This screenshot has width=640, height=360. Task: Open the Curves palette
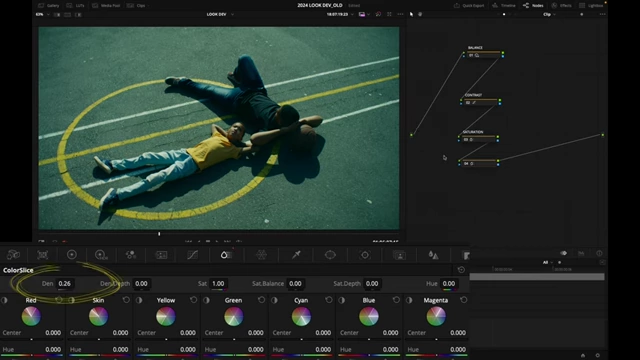[x=192, y=255]
